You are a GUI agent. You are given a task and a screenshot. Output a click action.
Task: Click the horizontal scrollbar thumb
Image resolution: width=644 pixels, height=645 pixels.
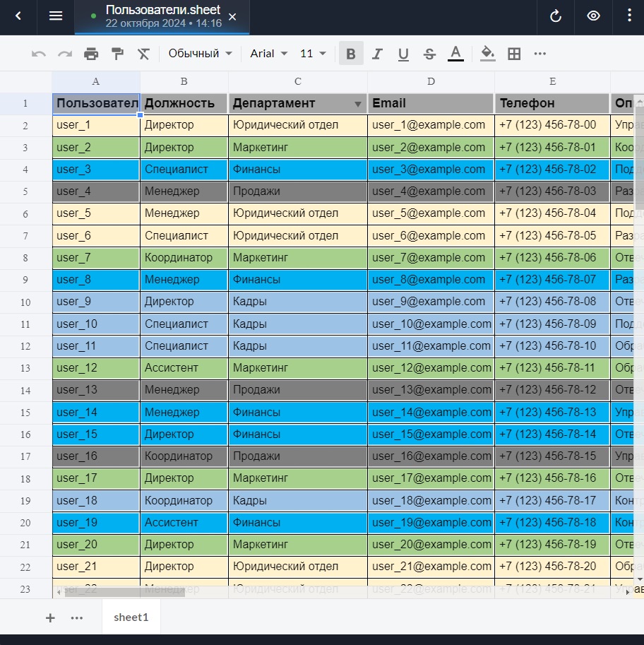pos(124,592)
